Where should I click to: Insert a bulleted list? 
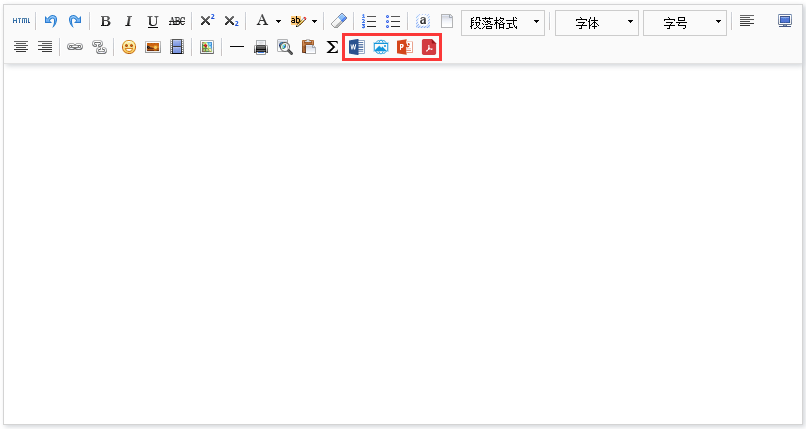pos(393,21)
